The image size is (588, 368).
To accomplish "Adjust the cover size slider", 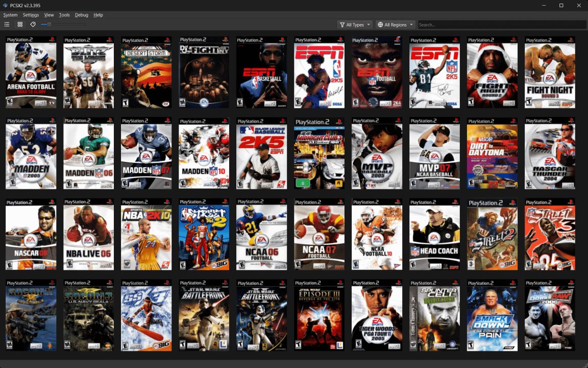I will point(64,25).
